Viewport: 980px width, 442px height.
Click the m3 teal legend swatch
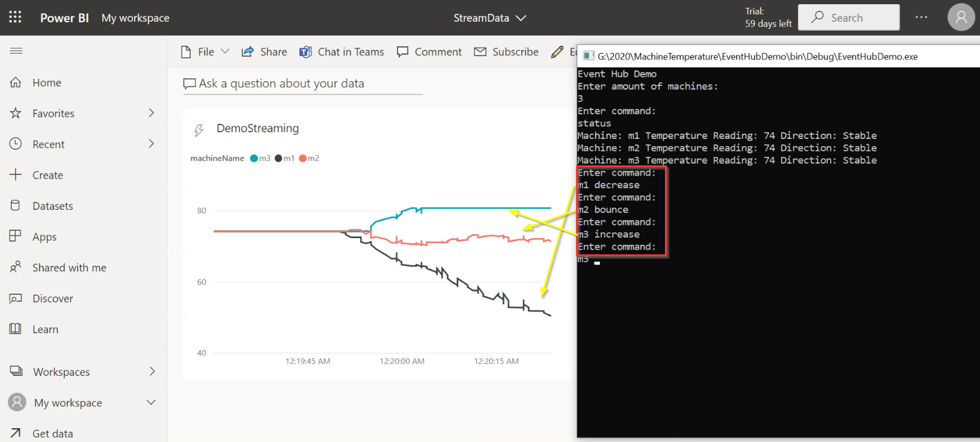pyautogui.click(x=254, y=158)
